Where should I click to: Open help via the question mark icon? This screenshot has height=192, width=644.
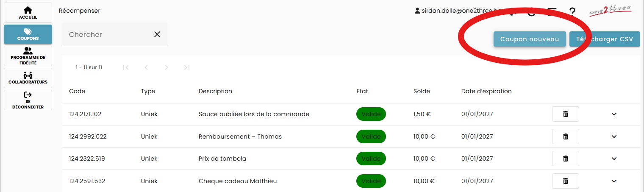click(572, 12)
